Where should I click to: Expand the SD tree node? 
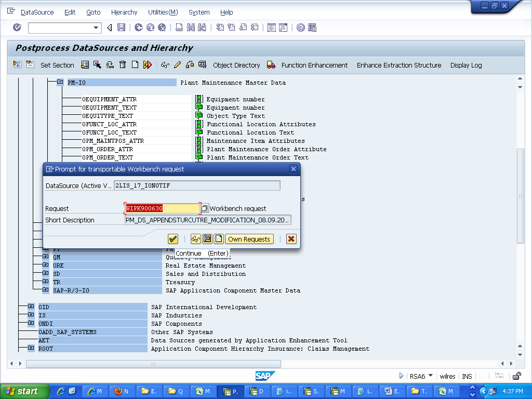pos(45,273)
